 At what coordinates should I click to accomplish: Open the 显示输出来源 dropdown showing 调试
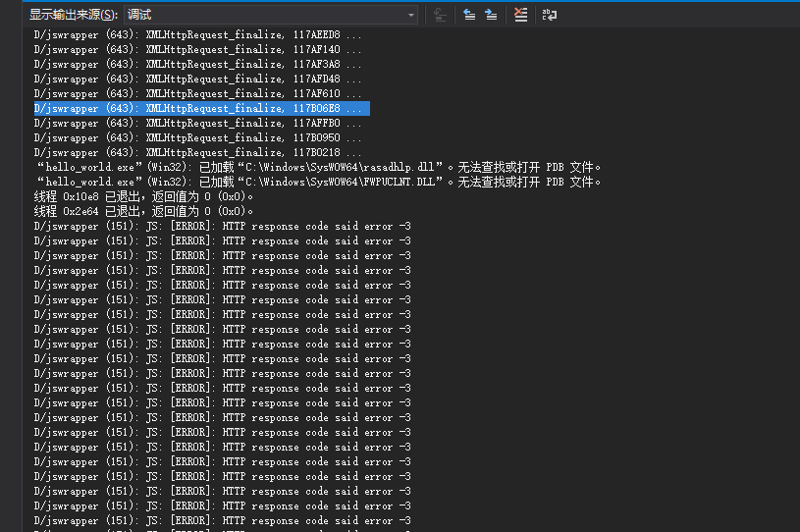(x=270, y=15)
